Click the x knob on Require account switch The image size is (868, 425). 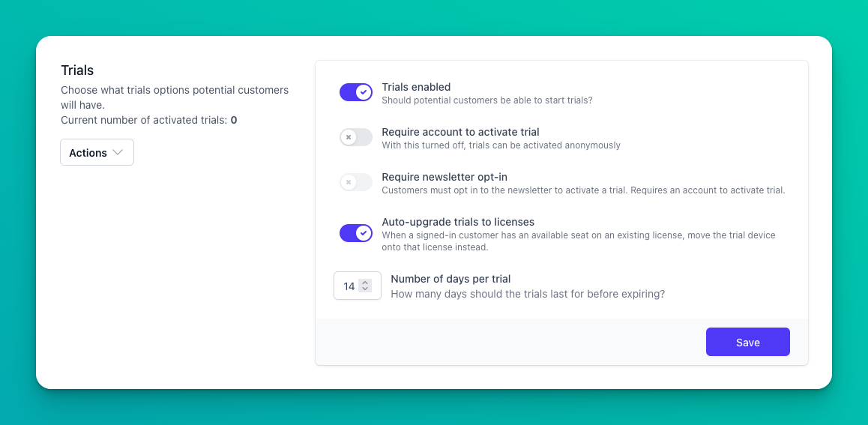349,137
